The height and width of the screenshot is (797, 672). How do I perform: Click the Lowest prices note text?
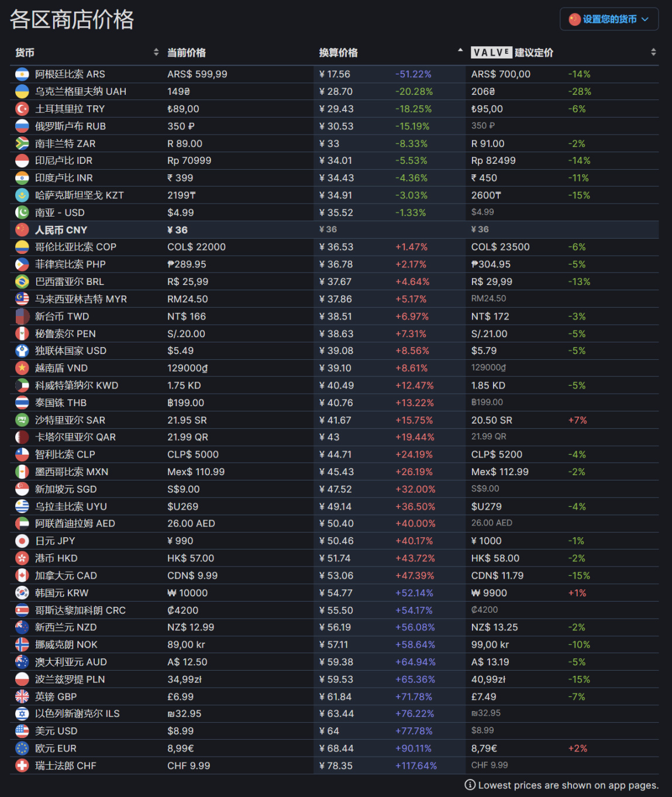568,785
